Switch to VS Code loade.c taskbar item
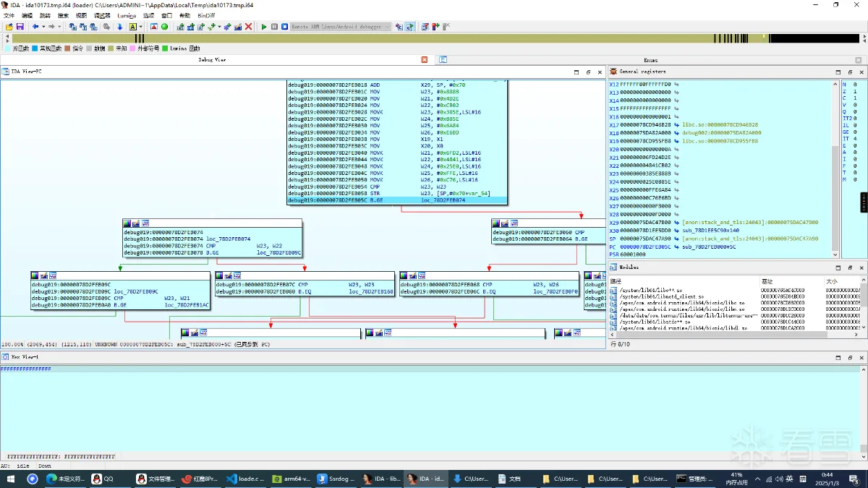This screenshot has height=488, width=868. pyautogui.click(x=244, y=479)
